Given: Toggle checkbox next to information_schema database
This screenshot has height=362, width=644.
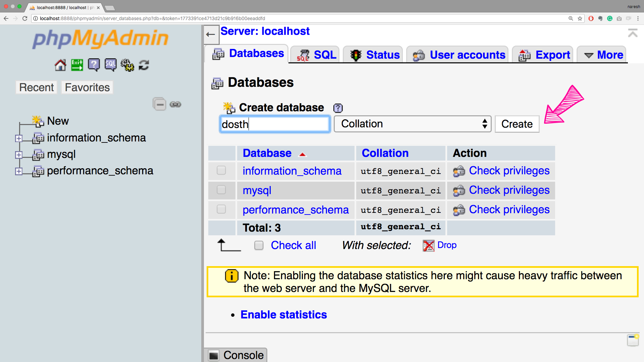Looking at the screenshot, I should click(220, 171).
